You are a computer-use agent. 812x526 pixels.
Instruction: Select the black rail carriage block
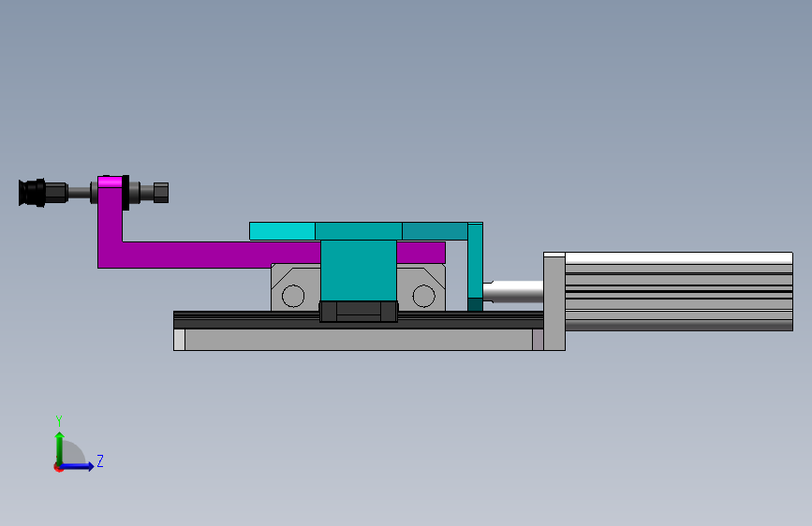click(x=359, y=312)
